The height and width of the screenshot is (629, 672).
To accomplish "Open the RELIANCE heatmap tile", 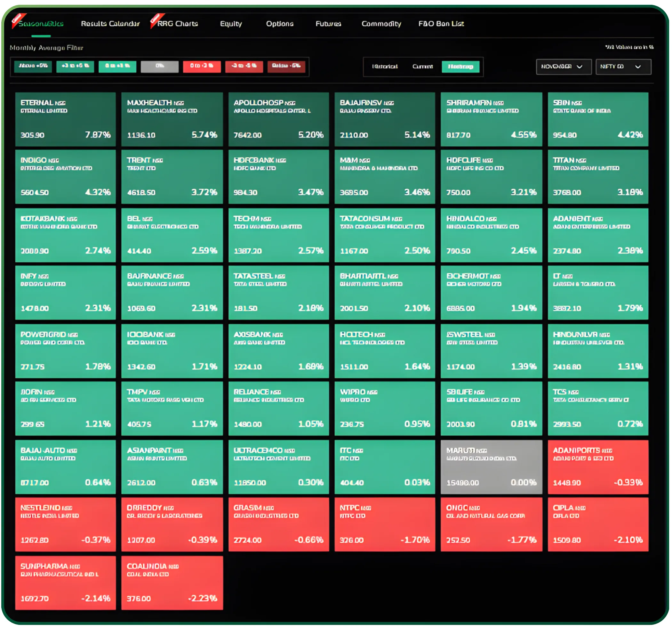I will tap(278, 409).
